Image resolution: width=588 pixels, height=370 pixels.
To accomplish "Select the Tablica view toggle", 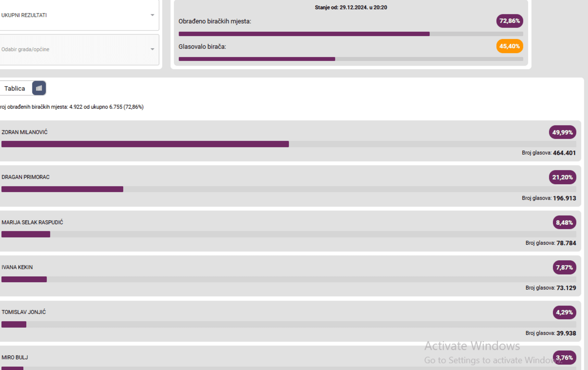I will click(x=15, y=88).
